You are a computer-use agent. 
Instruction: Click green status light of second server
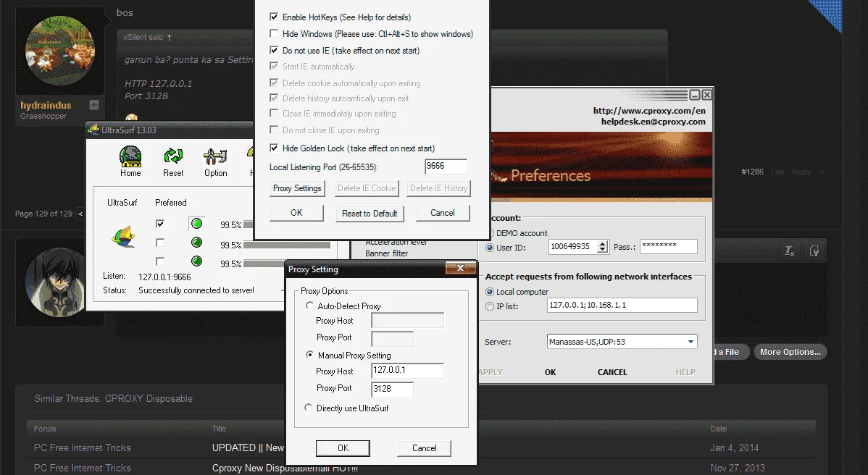point(196,243)
